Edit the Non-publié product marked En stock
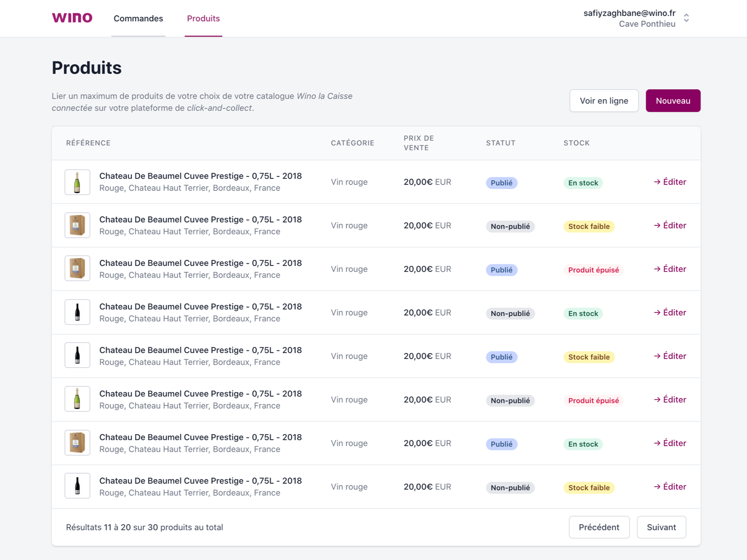The height and width of the screenshot is (560, 747). pos(670,312)
